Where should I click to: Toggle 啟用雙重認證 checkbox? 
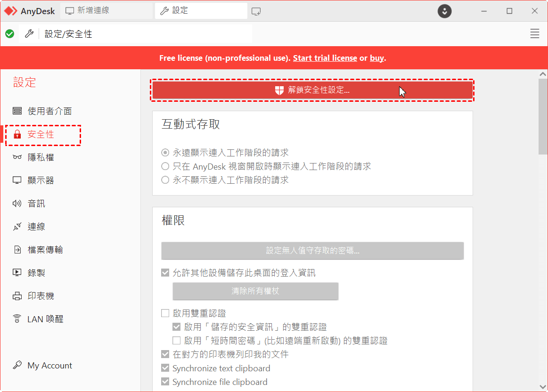coord(165,313)
